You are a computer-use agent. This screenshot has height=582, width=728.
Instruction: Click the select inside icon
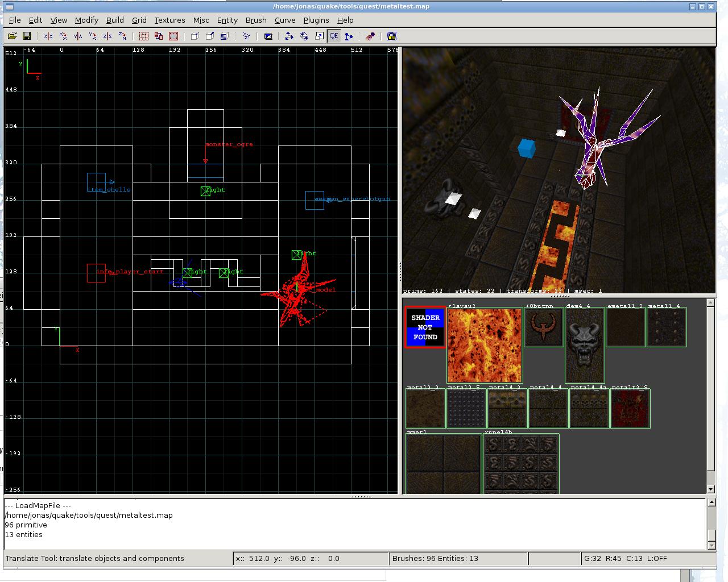[x=173, y=36]
